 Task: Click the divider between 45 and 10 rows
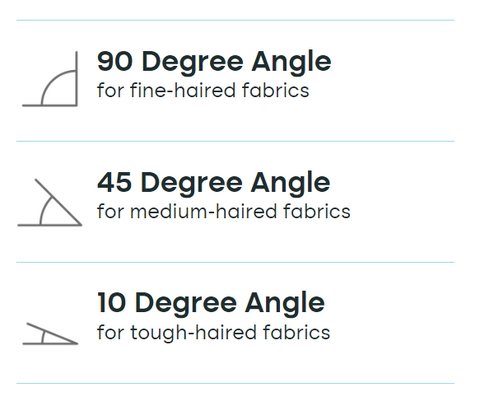click(235, 262)
